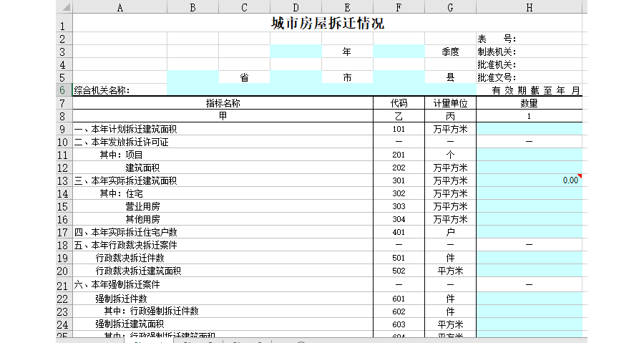Click the blue year input cell in D3
This screenshot has width=644, height=343.
coord(296,52)
